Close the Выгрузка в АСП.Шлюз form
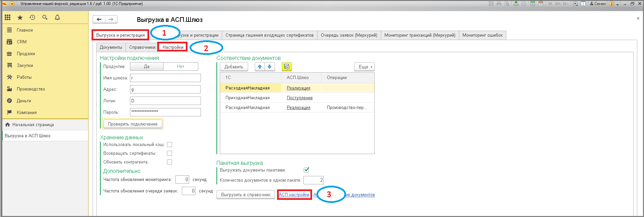This screenshot has width=644, height=217. 638,19
